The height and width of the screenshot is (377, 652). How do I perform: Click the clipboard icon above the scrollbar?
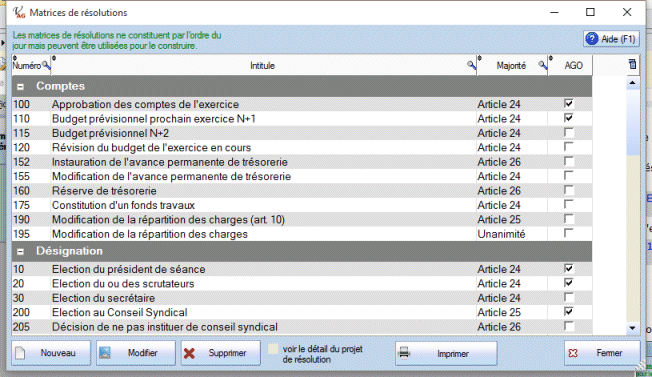click(x=632, y=64)
